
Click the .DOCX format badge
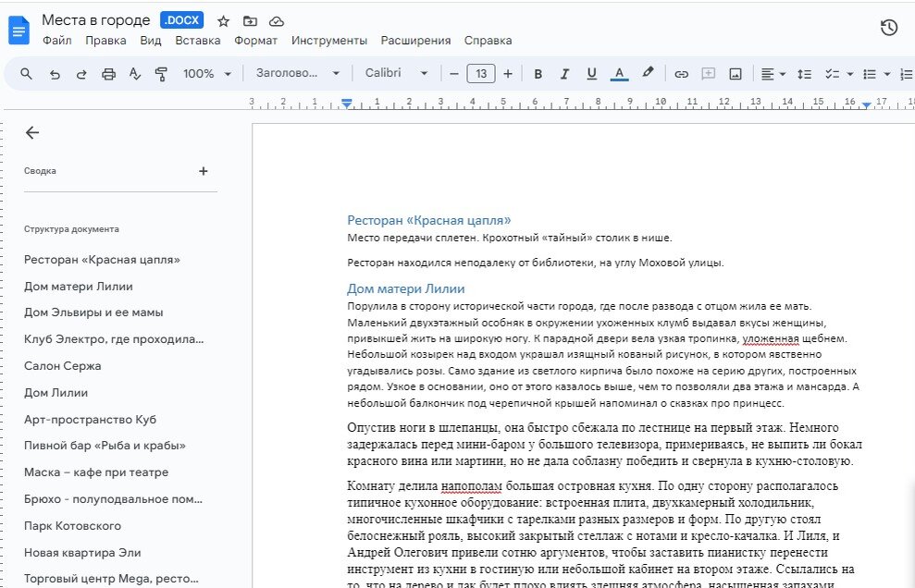(182, 19)
